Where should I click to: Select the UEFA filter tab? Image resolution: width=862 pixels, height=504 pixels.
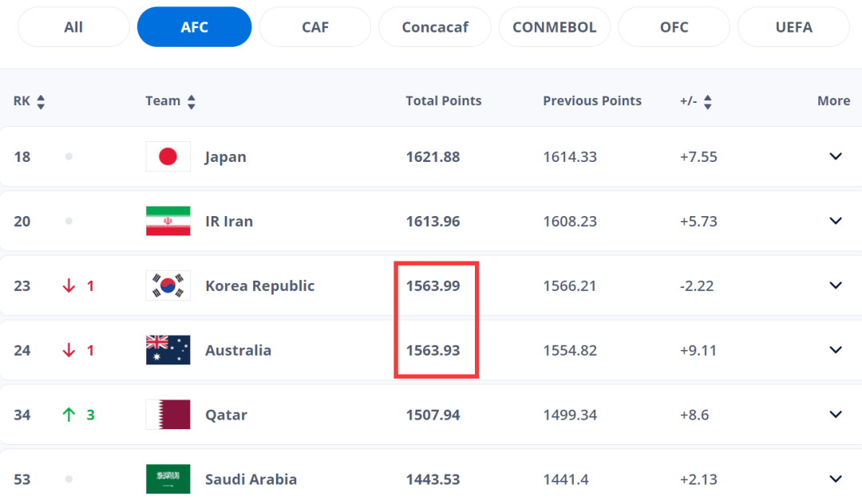794,27
